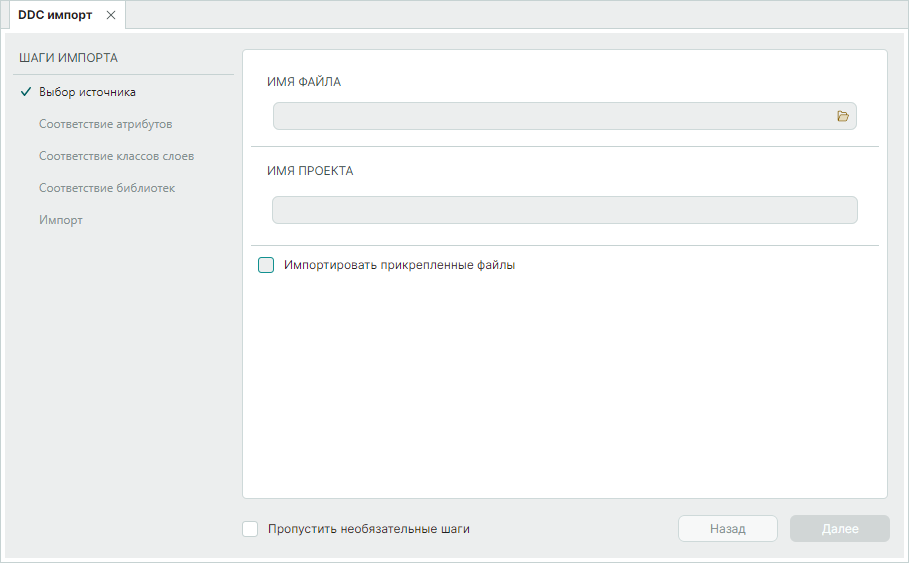Jump to the Импорт step
909x563 pixels.
point(60,220)
